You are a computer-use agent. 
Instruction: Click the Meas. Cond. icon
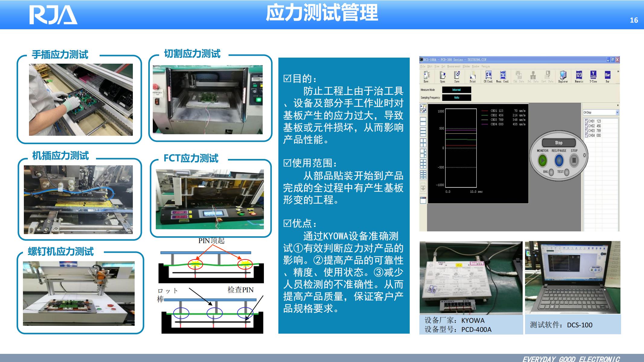[x=503, y=75]
